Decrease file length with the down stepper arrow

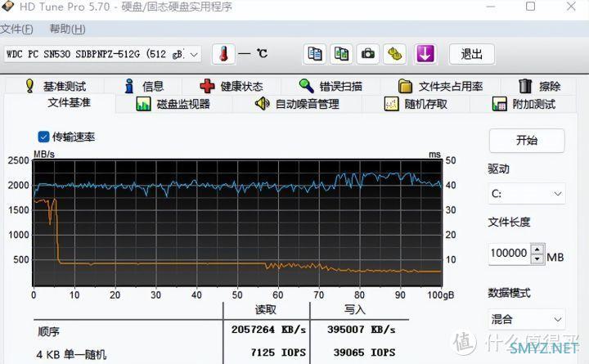[537, 258]
